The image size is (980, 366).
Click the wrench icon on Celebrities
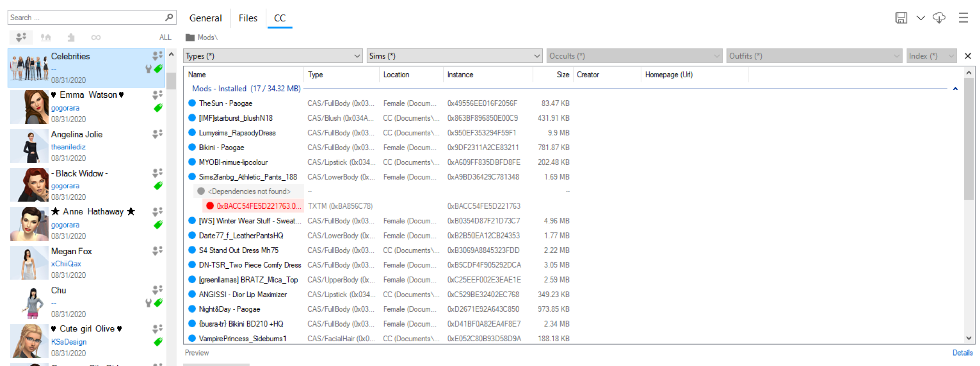coord(148,69)
